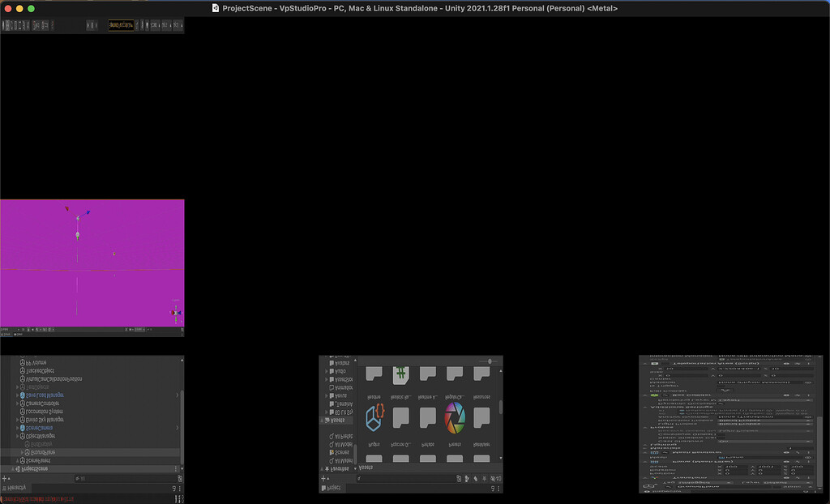The height and width of the screenshot is (504, 830).
Task: Disable the Box Collider component enable checkbox
Action: [662, 395]
